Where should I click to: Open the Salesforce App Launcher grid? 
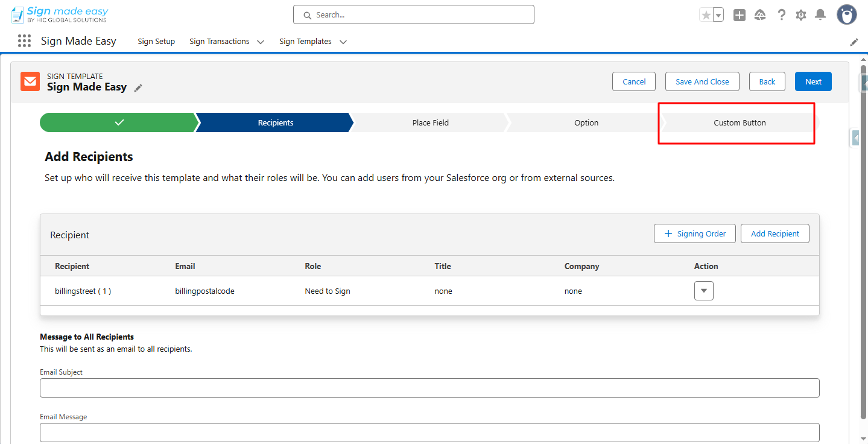[24, 40]
